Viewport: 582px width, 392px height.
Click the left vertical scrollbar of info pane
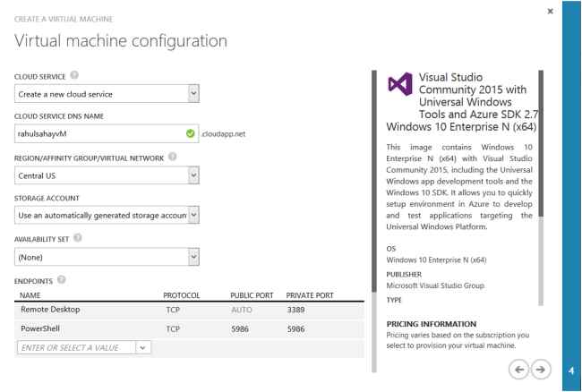374,221
